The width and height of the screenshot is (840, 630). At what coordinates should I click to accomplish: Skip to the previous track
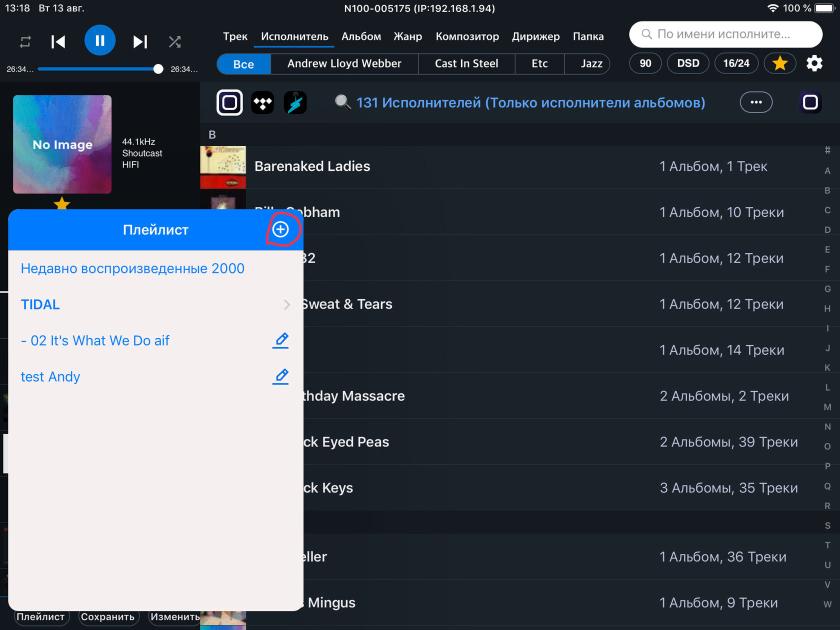tap(58, 42)
